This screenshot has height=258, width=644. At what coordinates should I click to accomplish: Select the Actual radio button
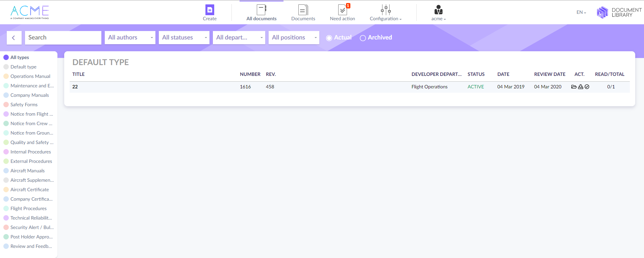click(329, 38)
